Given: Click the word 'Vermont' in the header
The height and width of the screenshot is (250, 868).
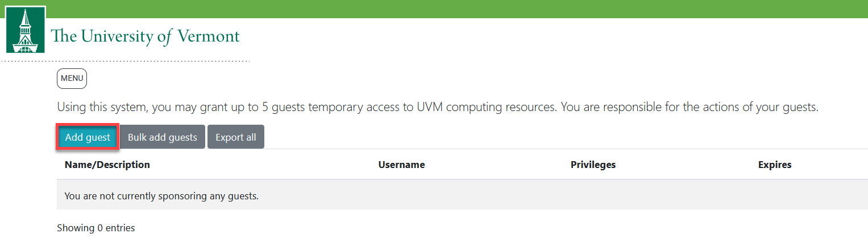Looking at the screenshot, I should [x=209, y=36].
